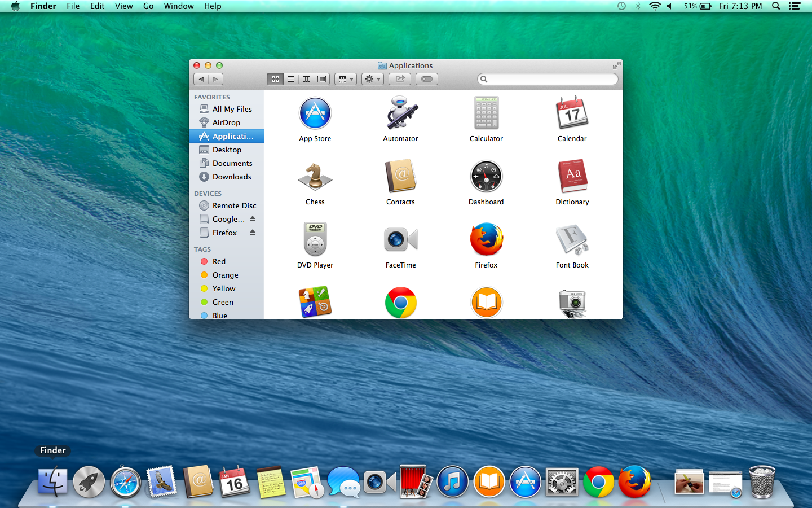The width and height of the screenshot is (812, 508).
Task: Click the Share toolbar button
Action: click(400, 79)
